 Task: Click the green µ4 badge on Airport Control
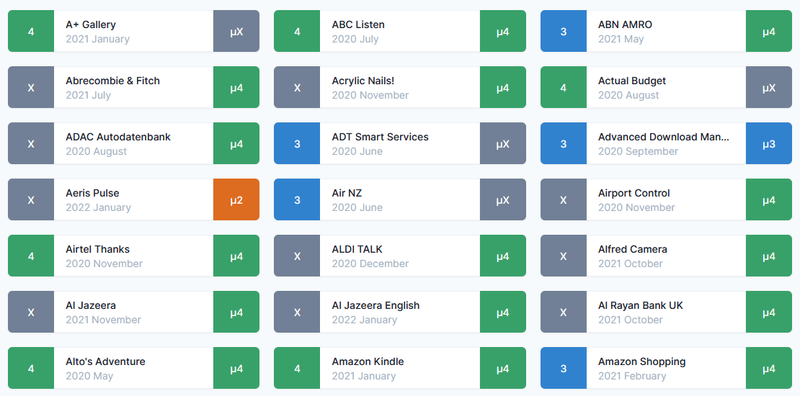[769, 200]
